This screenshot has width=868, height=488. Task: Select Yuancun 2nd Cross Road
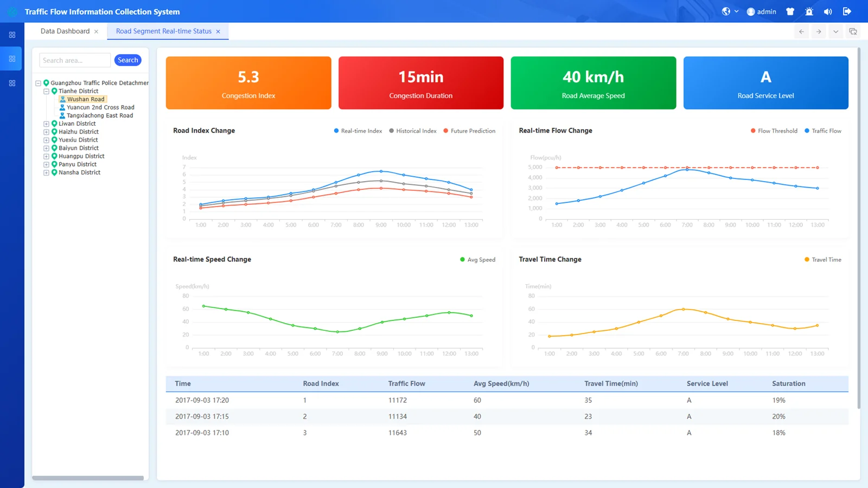coord(100,107)
